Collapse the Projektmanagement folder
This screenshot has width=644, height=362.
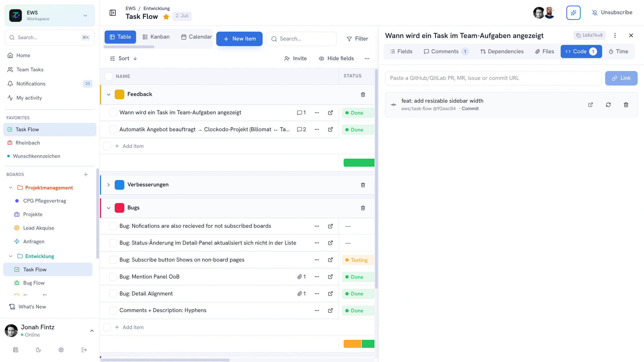pyautogui.click(x=11, y=188)
